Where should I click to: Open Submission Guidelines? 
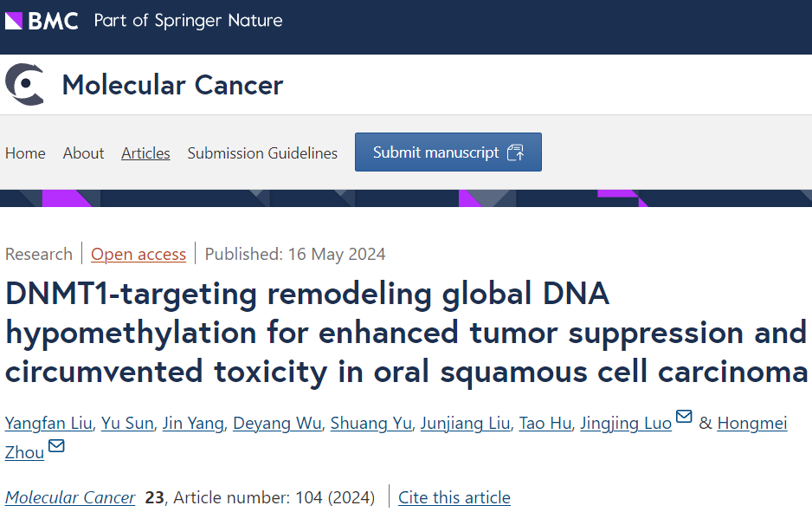tap(262, 153)
